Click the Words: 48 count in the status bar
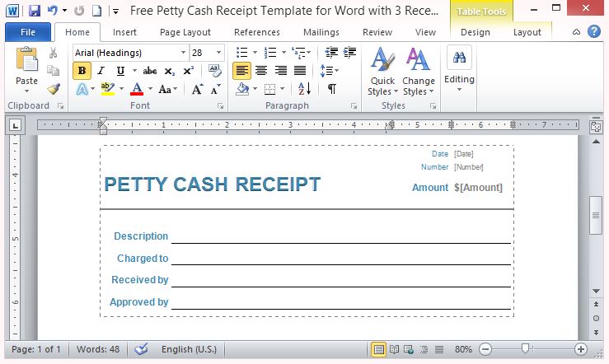The height and width of the screenshot is (364, 609). [x=98, y=349]
